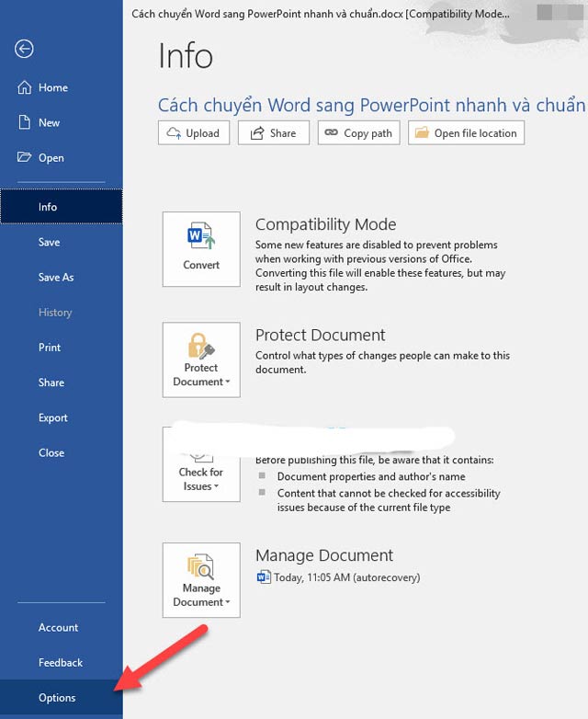Open the Account page
The image size is (588, 719).
click(62, 627)
